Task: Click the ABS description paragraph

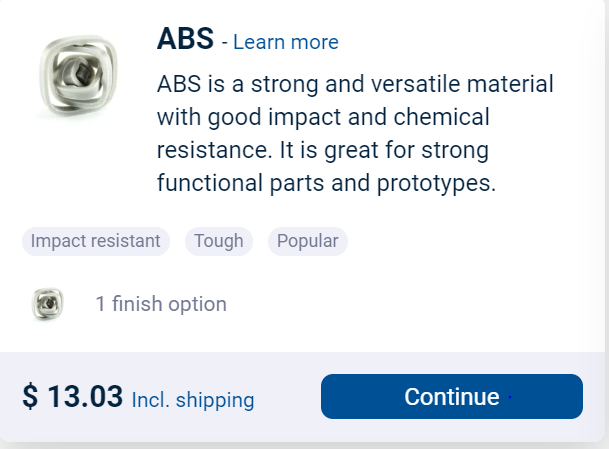Action: pyautogui.click(x=355, y=133)
